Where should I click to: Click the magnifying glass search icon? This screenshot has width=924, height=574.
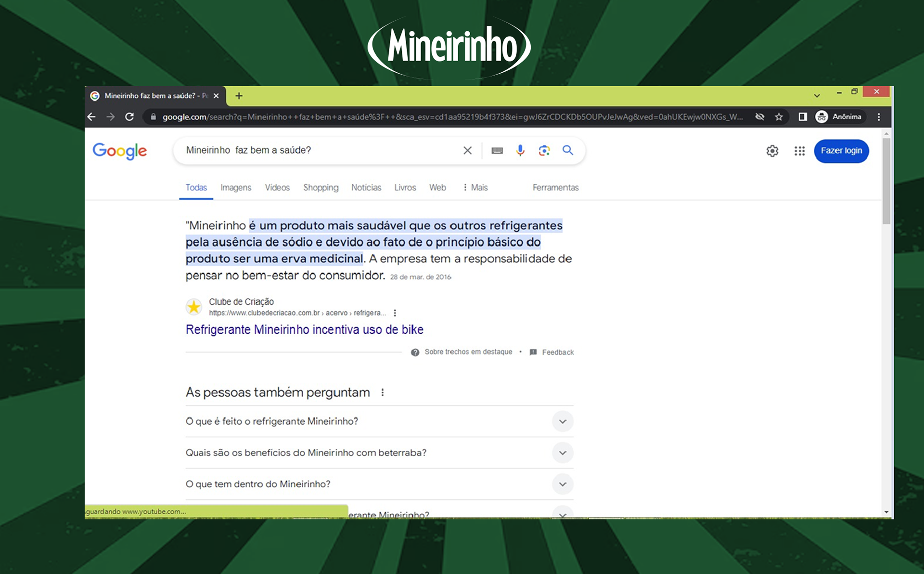point(568,150)
